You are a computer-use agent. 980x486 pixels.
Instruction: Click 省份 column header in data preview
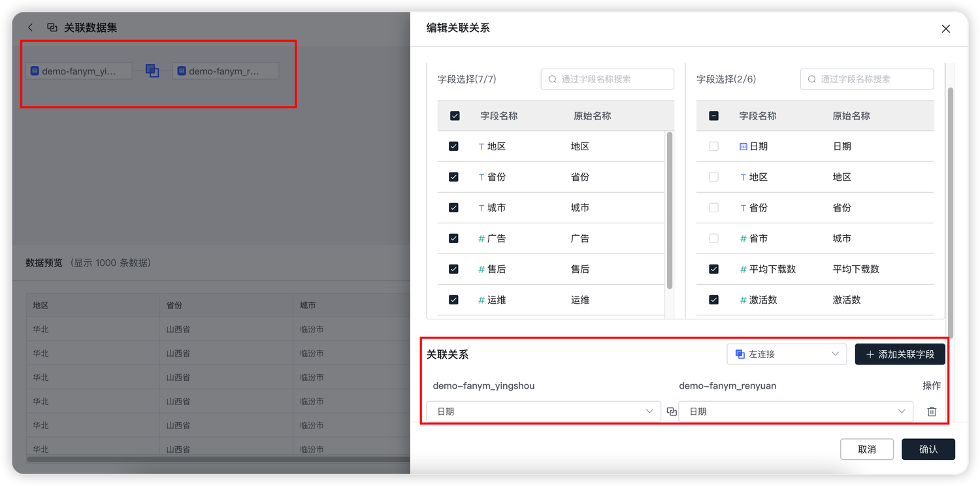174,305
